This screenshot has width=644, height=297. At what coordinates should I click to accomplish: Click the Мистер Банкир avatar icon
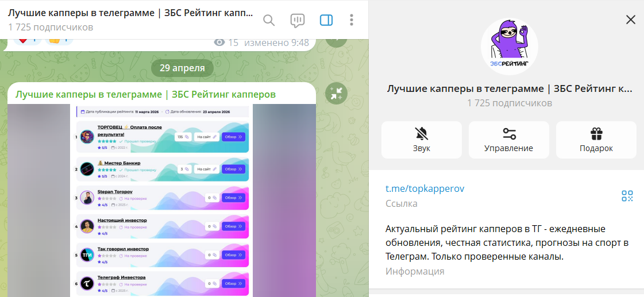87,169
